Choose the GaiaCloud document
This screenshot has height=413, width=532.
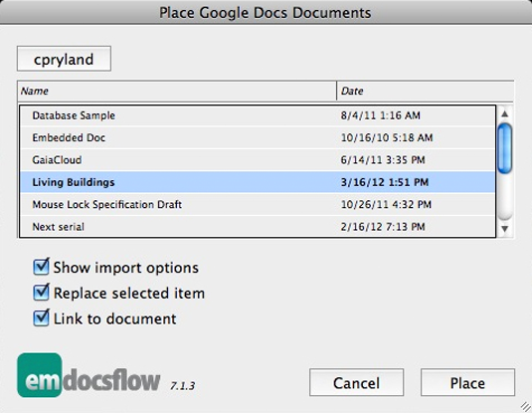point(258,160)
